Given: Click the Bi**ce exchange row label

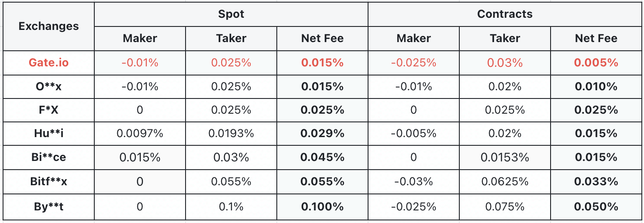Looking at the screenshot, I should [49, 157].
